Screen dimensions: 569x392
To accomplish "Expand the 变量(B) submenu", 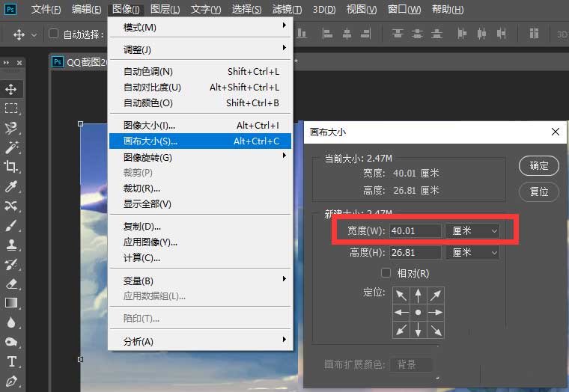I will click(x=200, y=281).
